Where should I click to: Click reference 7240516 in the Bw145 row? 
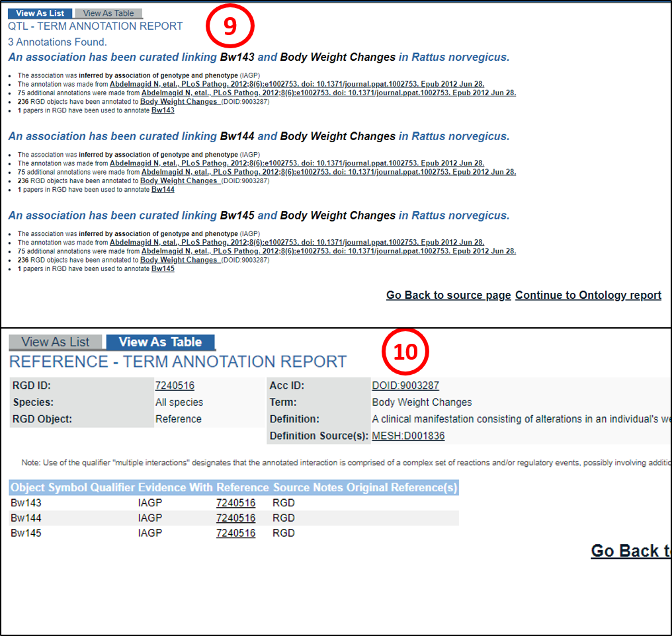(235, 534)
